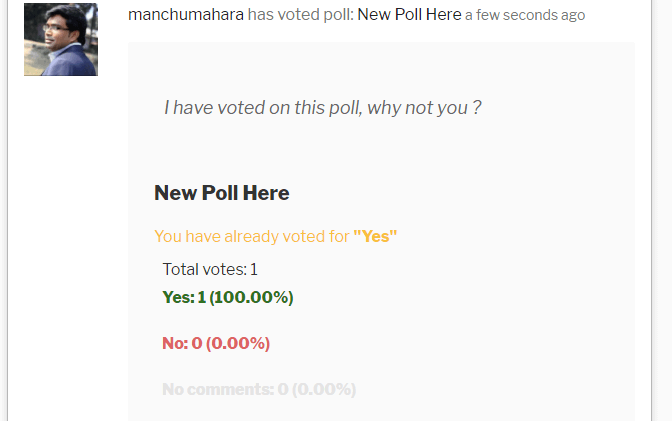Select the No: 0 (0.00%) result
This screenshot has height=421, width=672.
[216, 343]
